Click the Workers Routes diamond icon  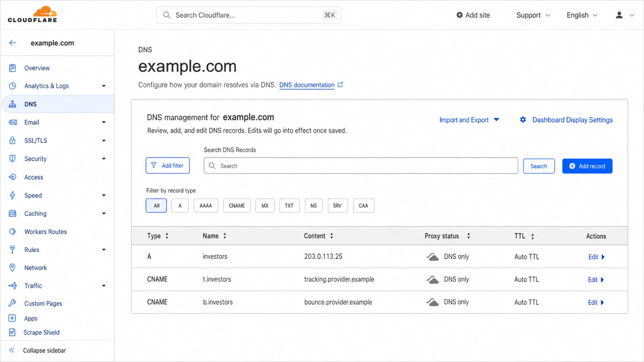[x=12, y=232]
